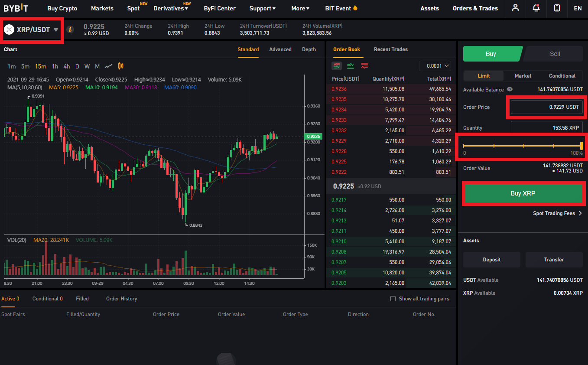The width and height of the screenshot is (588, 365).
Task: Go to the Markets page
Action: [x=102, y=8]
